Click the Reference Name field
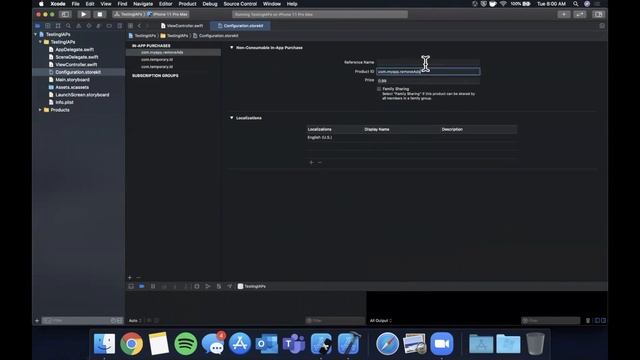 click(x=428, y=62)
